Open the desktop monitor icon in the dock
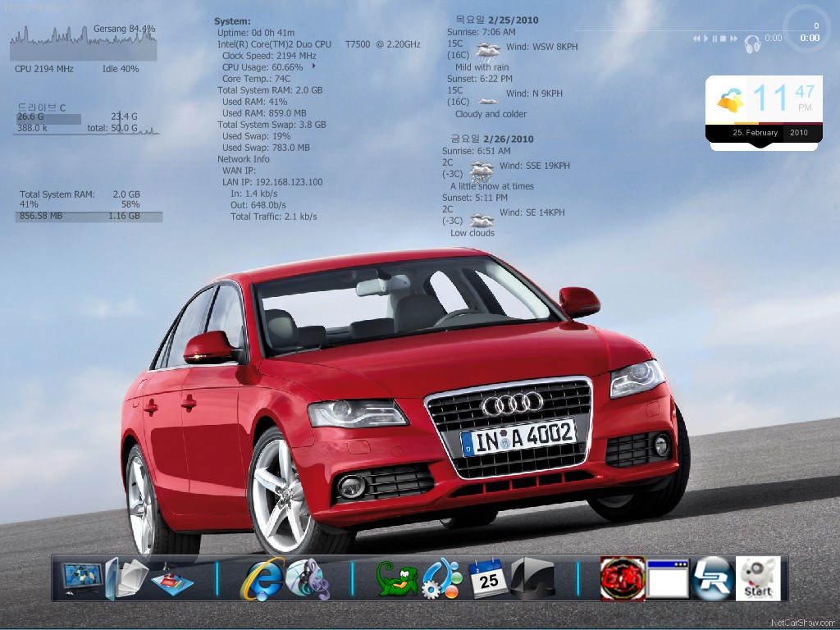840x630 pixels. click(x=82, y=578)
